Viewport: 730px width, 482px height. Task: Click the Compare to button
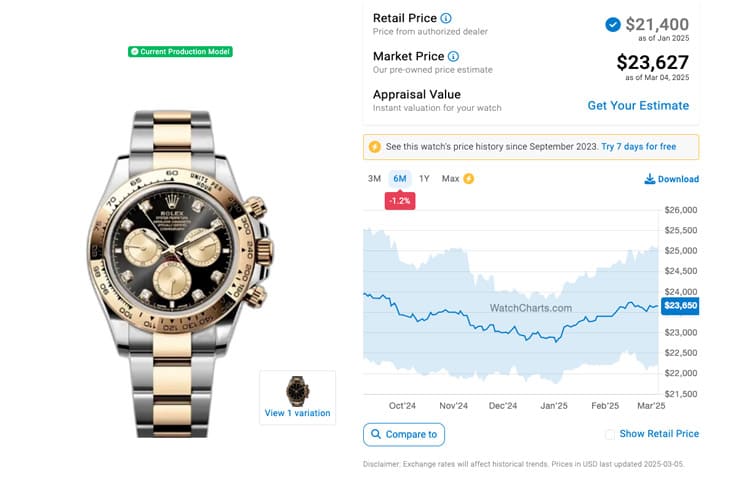tap(404, 434)
